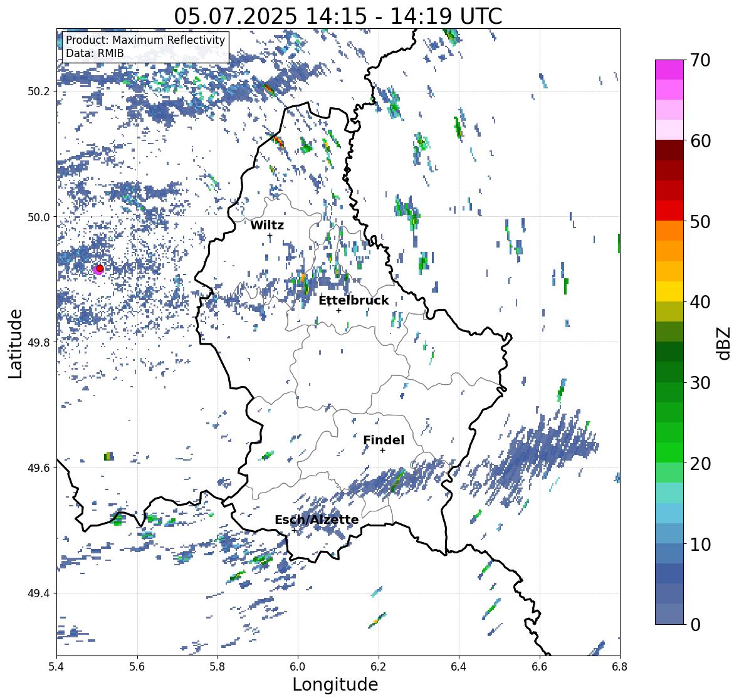Click the red dot marker on the map

pyautogui.click(x=100, y=268)
